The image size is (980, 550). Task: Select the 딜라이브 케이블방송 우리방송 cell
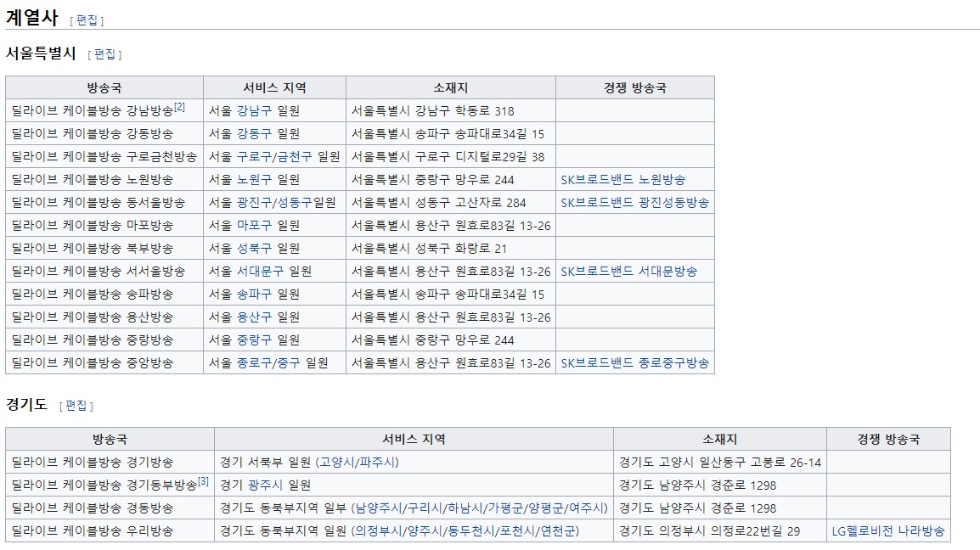110,530
